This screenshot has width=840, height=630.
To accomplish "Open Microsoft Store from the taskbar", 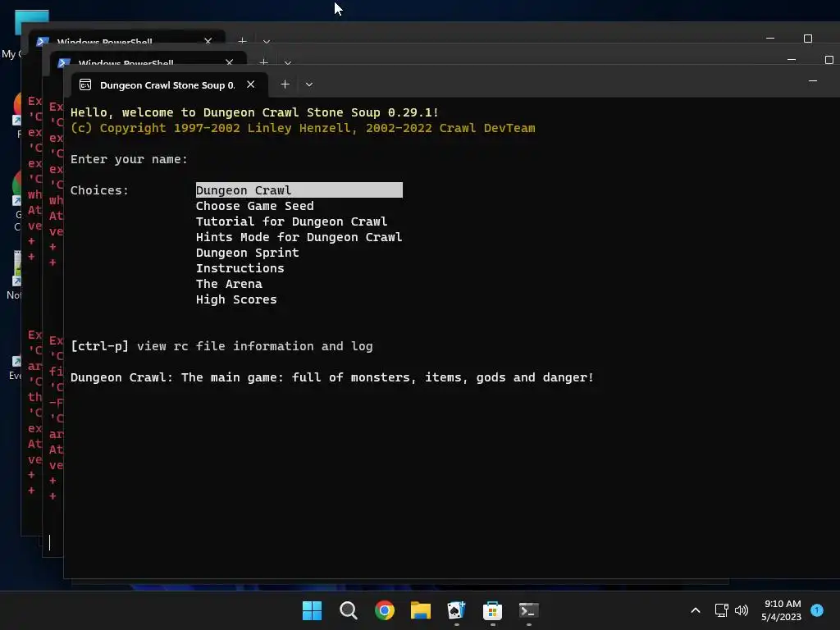I will tap(492, 610).
